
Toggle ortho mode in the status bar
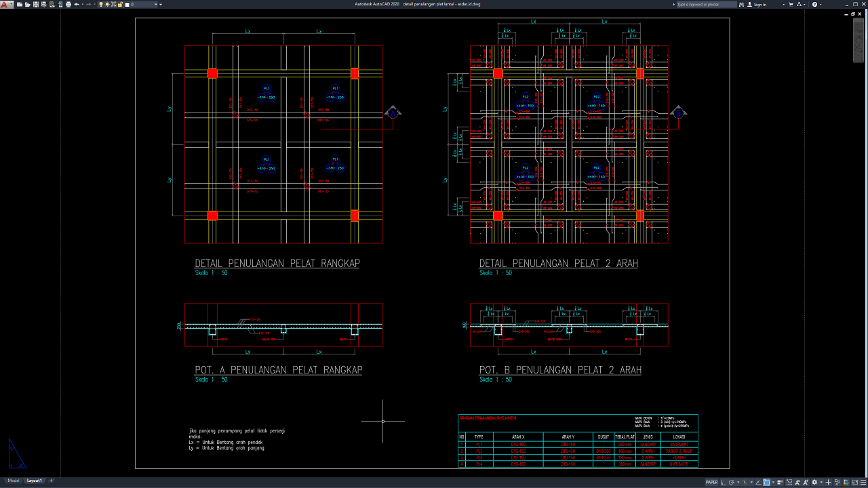724,482
